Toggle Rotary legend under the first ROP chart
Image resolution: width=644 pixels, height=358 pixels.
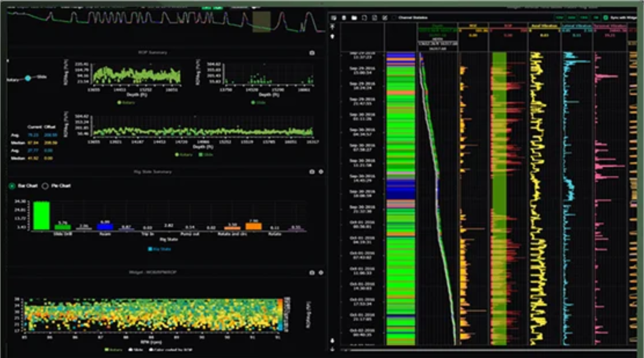coord(126,103)
